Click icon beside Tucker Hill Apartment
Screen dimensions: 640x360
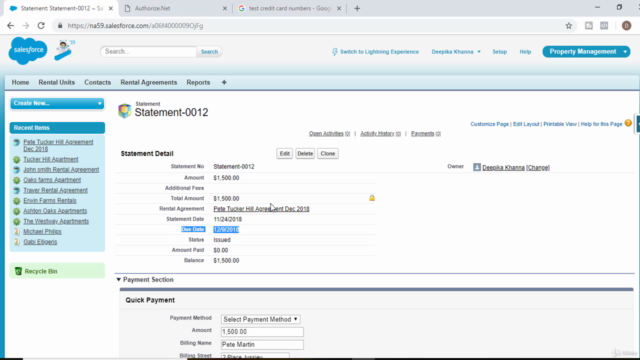(16, 159)
